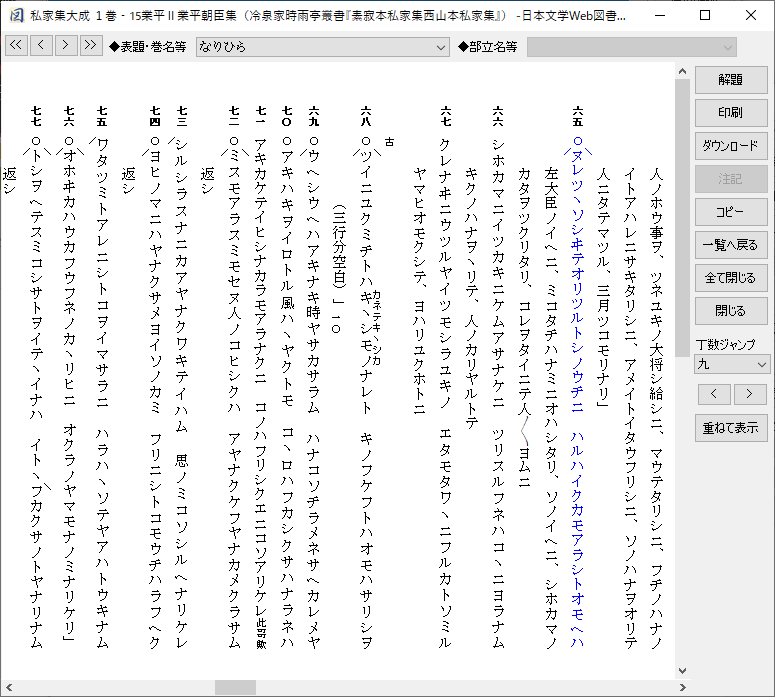
Task: Go to next page with > toolbar button
Action: [x=66, y=45]
